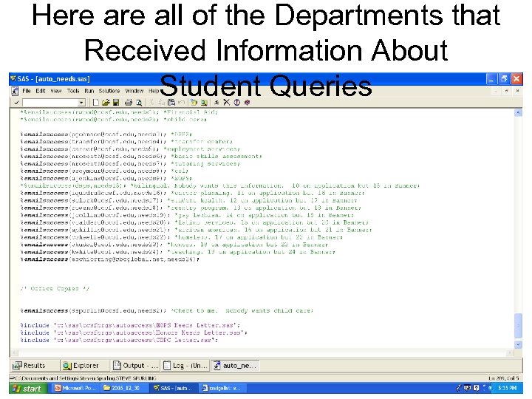Click the system tray clock
Viewport: 532px width, 399px height.
[507, 388]
